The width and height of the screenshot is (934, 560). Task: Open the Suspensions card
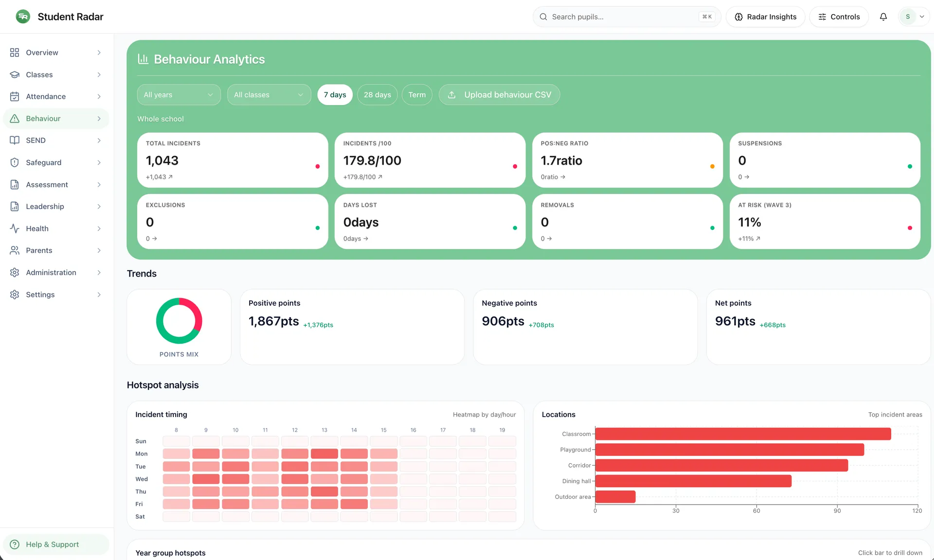click(x=825, y=160)
